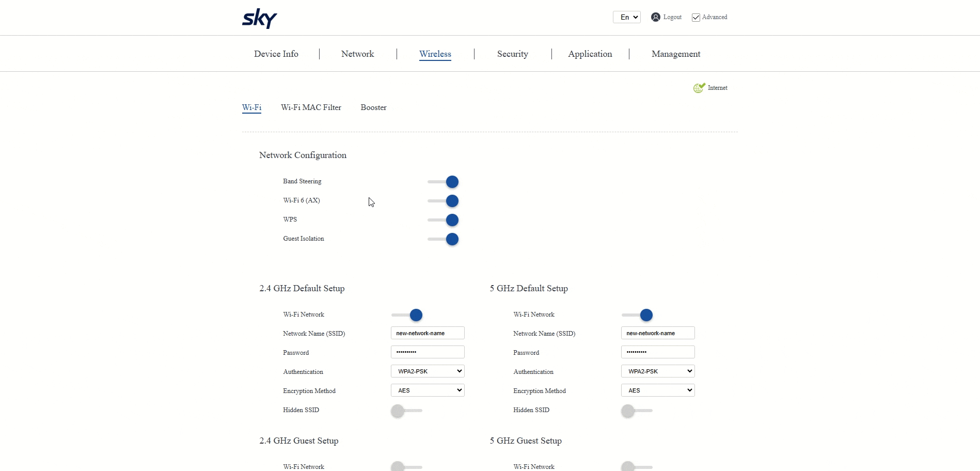Open 5 GHz Authentication dropdown
980x471 pixels.
pyautogui.click(x=658, y=371)
